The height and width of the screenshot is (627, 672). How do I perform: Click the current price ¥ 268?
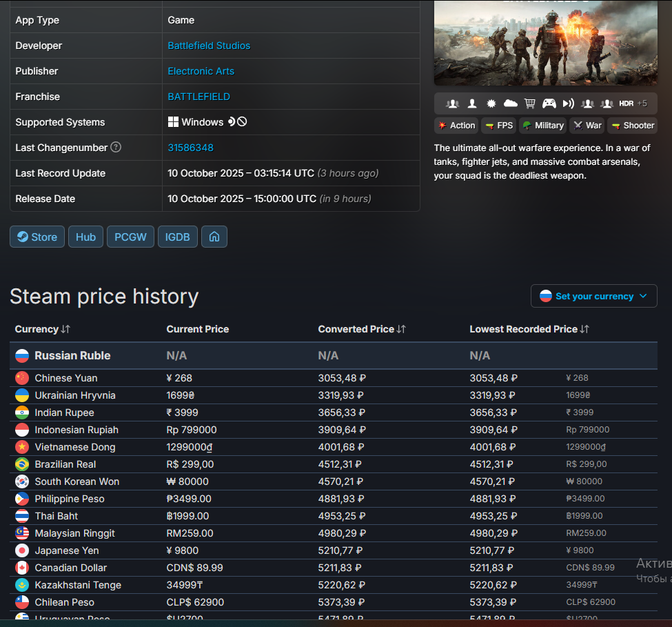tap(179, 378)
